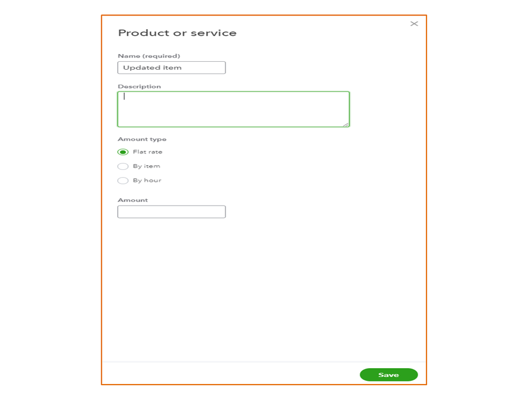The image size is (532, 399).
Task: Click the "By hour" label text
Action: [x=147, y=181]
